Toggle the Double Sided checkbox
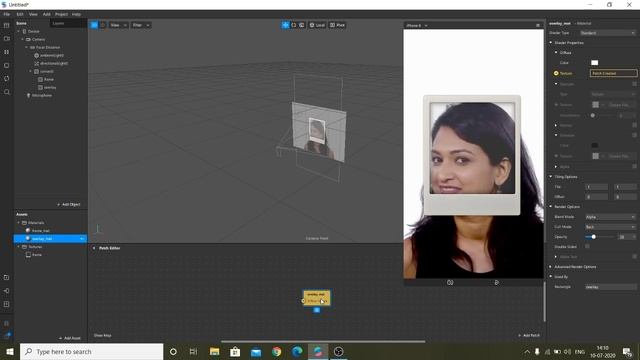 (587, 247)
